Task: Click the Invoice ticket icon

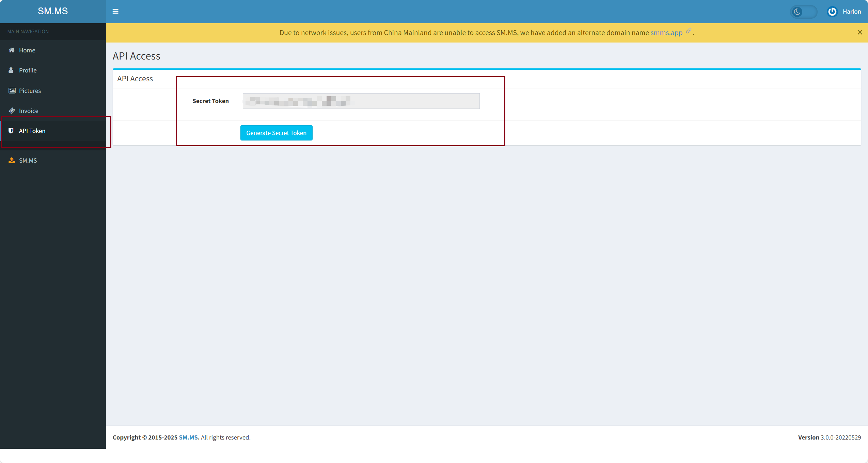Action: (x=12, y=111)
